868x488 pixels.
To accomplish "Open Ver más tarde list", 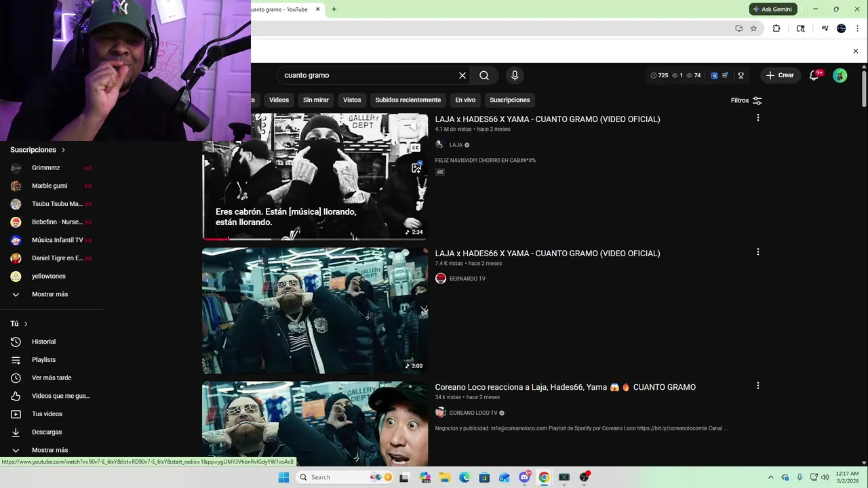I will [51, 378].
